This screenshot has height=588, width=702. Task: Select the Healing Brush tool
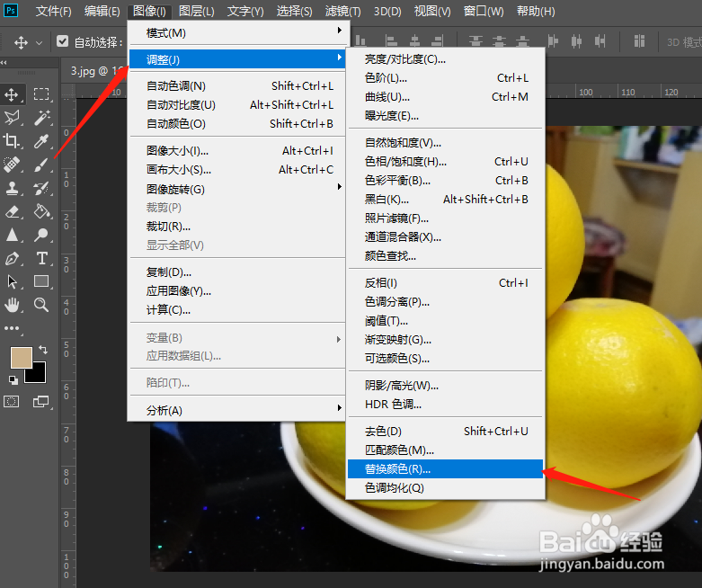(x=12, y=165)
